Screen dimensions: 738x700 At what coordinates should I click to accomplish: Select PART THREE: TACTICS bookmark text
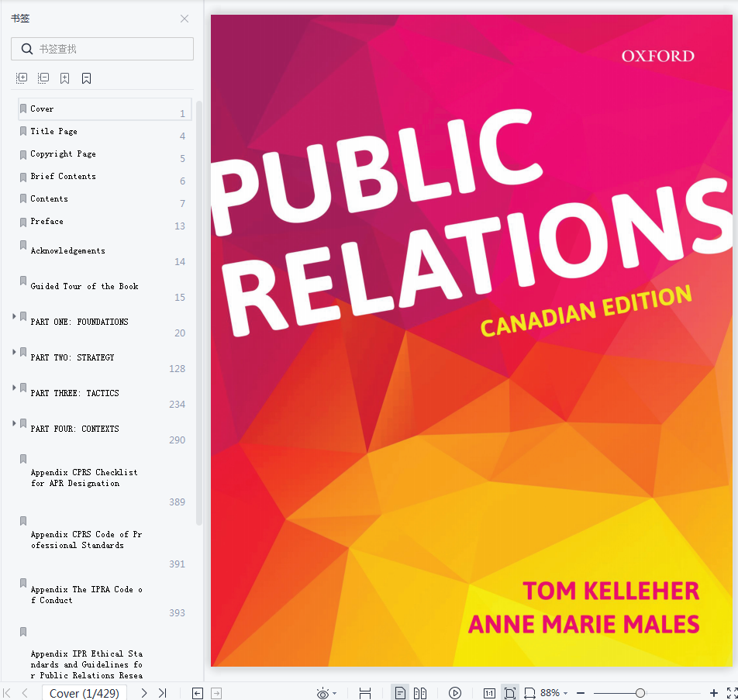tap(74, 394)
